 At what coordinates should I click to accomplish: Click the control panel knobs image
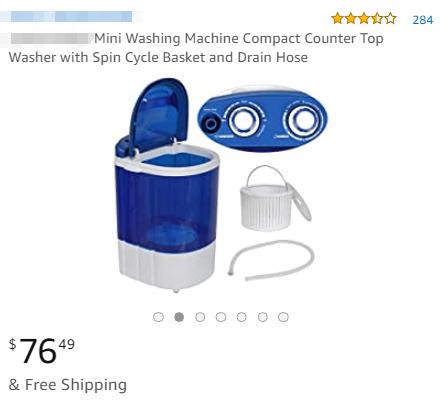pyautogui.click(x=262, y=119)
